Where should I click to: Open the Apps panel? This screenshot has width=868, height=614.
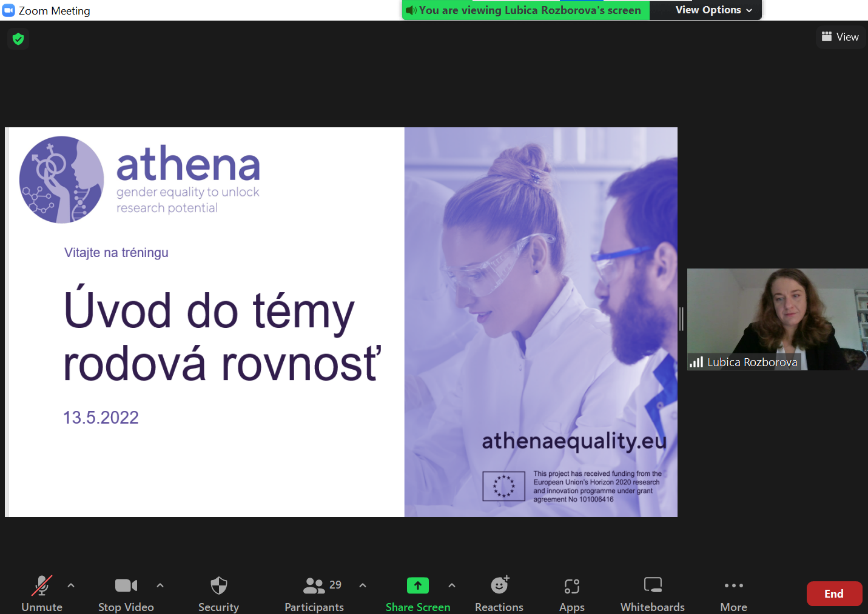572,594
